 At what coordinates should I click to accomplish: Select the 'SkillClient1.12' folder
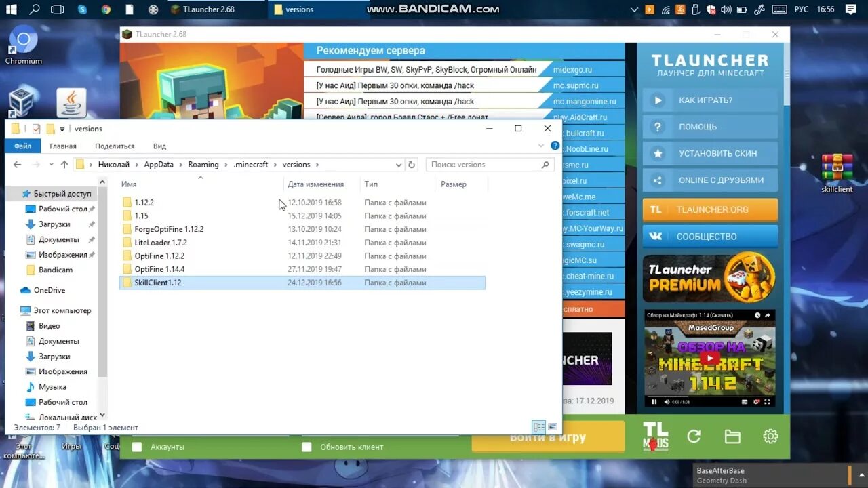[302, 283]
